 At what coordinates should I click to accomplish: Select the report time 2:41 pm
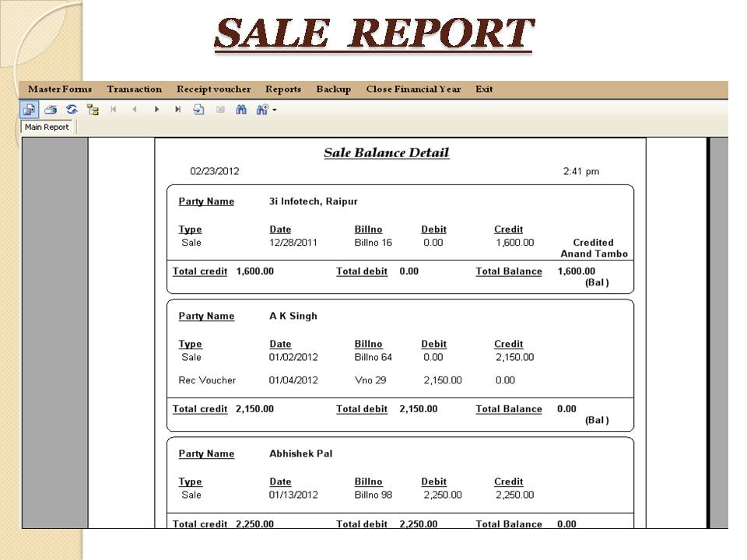pyautogui.click(x=581, y=171)
